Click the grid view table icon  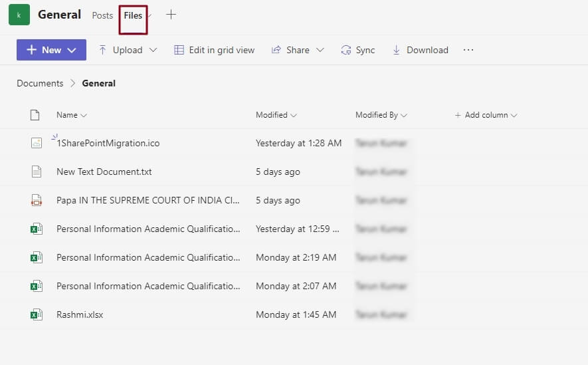tap(179, 50)
